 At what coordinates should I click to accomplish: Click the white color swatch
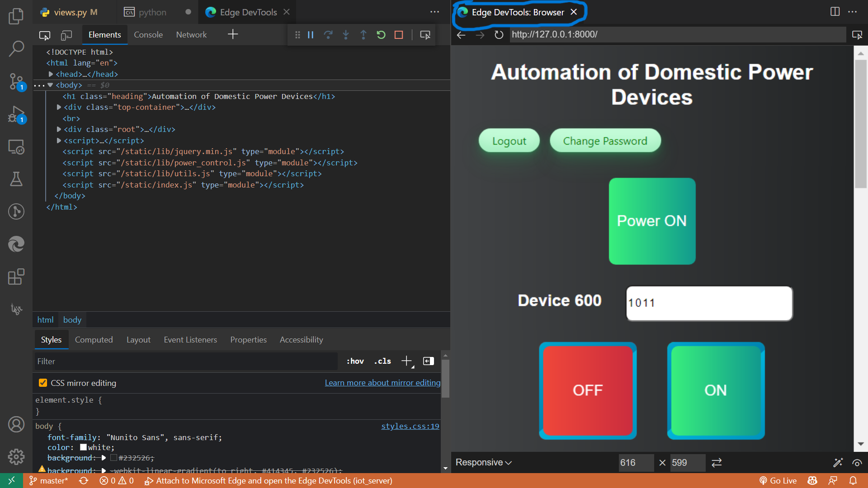point(83,447)
